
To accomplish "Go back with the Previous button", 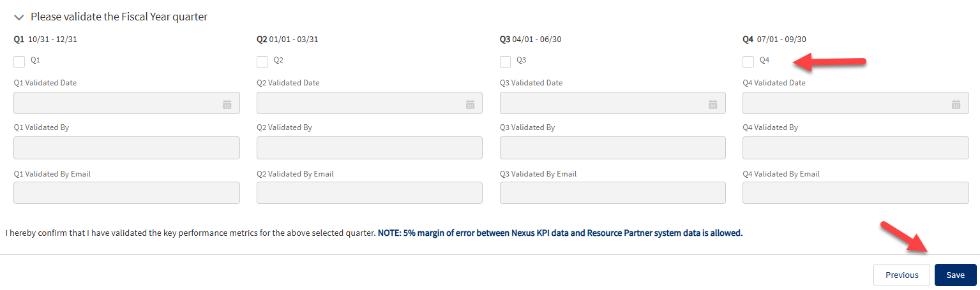I will pos(901,275).
